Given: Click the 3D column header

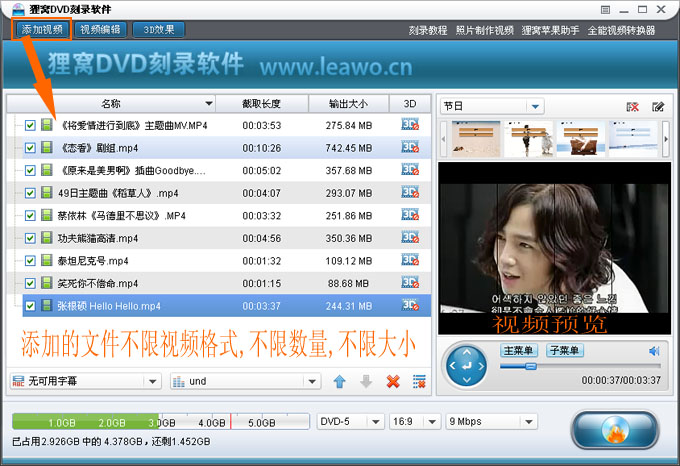Looking at the screenshot, I should pyautogui.click(x=410, y=104).
